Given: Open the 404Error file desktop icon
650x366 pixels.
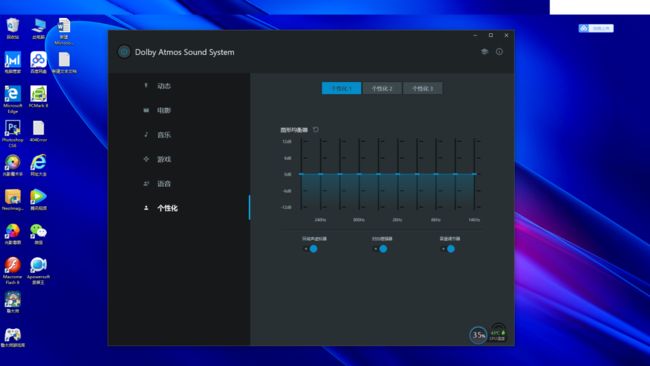Looking at the screenshot, I should 39,131.
